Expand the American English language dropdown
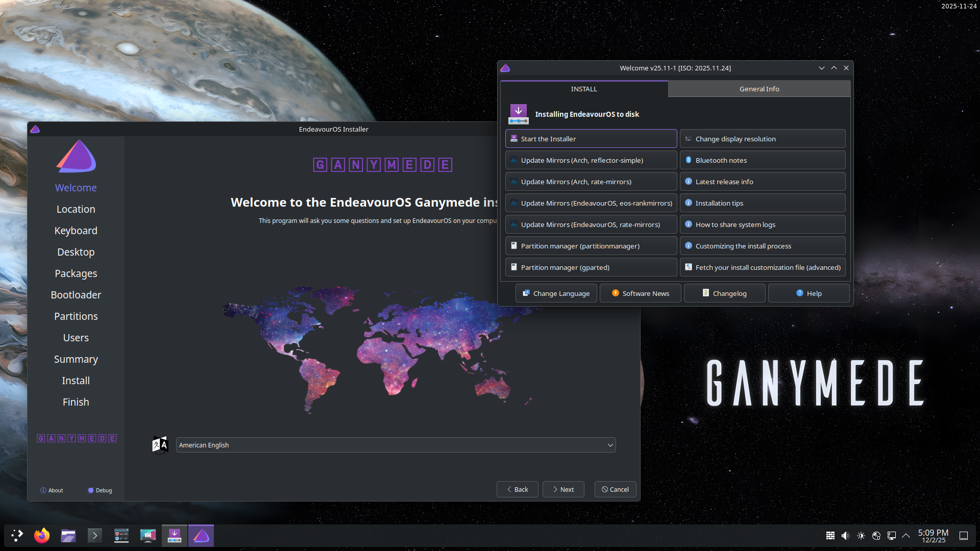The height and width of the screenshot is (551, 980). [x=396, y=445]
